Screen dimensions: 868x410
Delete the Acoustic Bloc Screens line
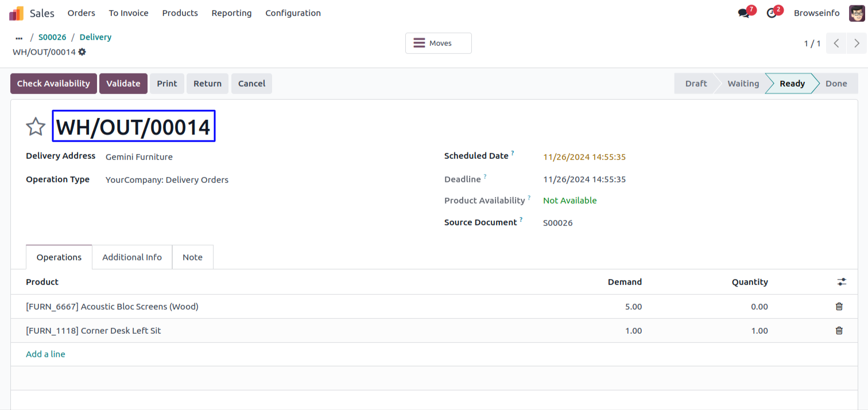[x=839, y=307]
